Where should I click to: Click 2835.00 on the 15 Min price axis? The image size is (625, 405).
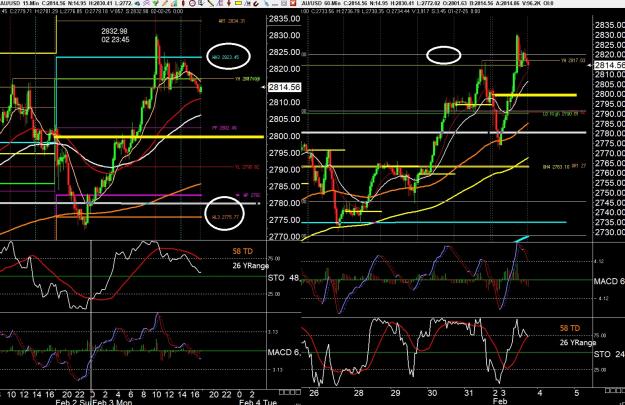(284, 19)
